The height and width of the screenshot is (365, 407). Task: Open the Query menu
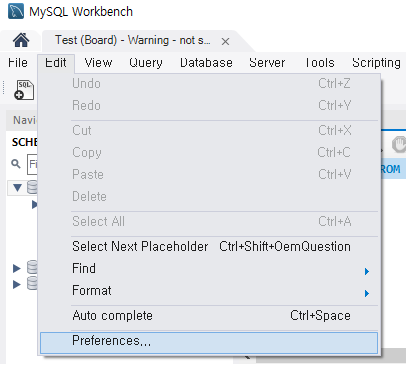click(146, 63)
